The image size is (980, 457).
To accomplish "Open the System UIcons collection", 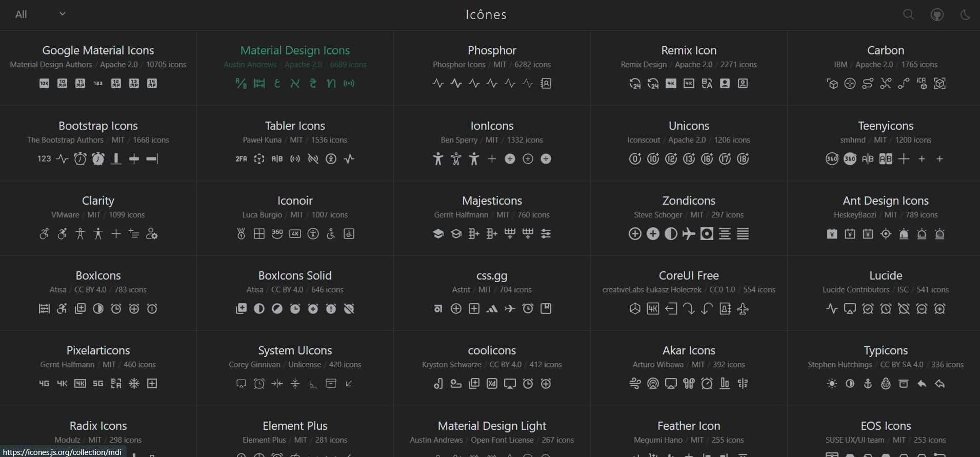I will pyautogui.click(x=295, y=368).
